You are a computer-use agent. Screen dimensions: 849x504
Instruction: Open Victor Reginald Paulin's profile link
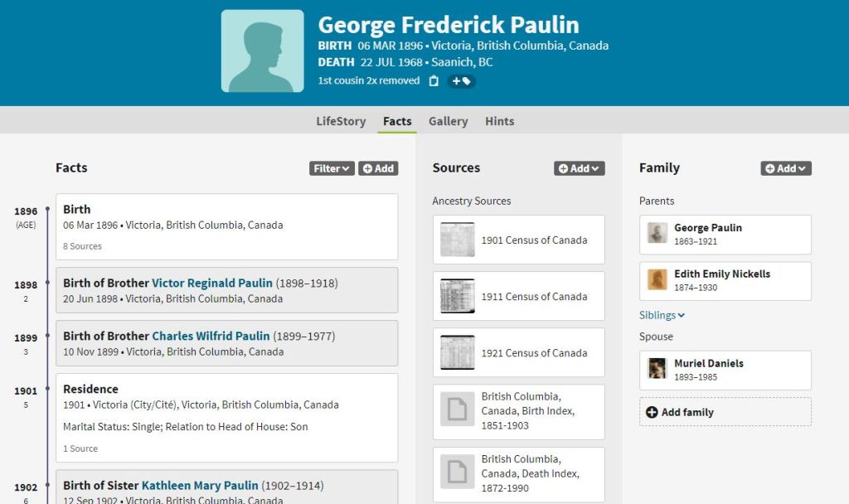212,283
